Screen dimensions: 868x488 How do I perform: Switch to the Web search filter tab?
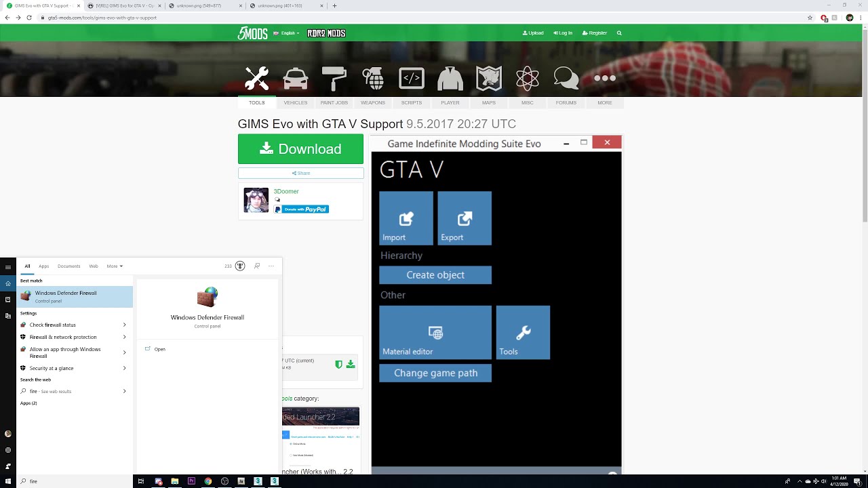click(x=94, y=266)
